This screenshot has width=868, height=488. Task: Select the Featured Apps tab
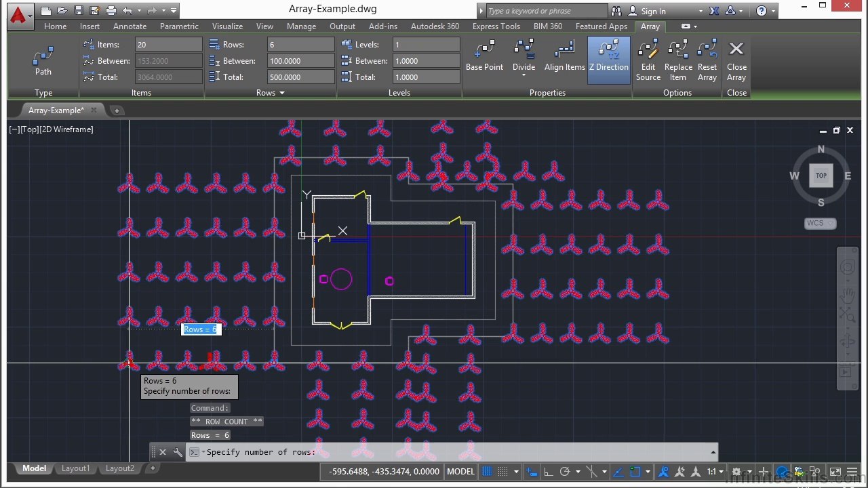coord(601,26)
